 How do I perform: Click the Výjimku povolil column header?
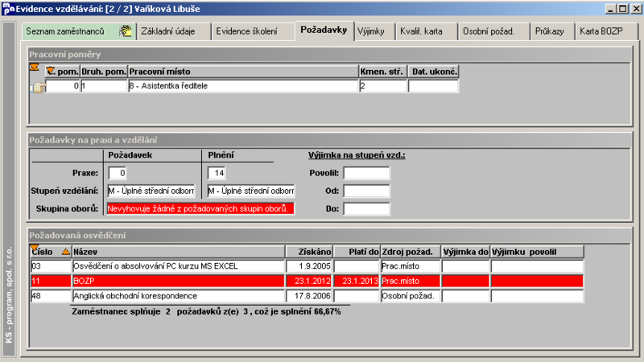[537, 252]
